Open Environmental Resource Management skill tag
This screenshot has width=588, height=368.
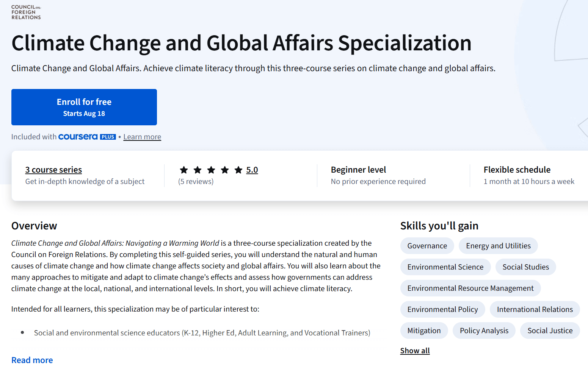(x=470, y=288)
